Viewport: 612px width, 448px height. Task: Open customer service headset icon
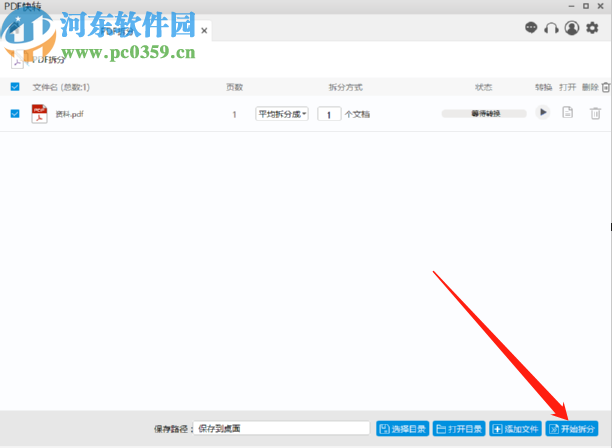[x=551, y=28]
